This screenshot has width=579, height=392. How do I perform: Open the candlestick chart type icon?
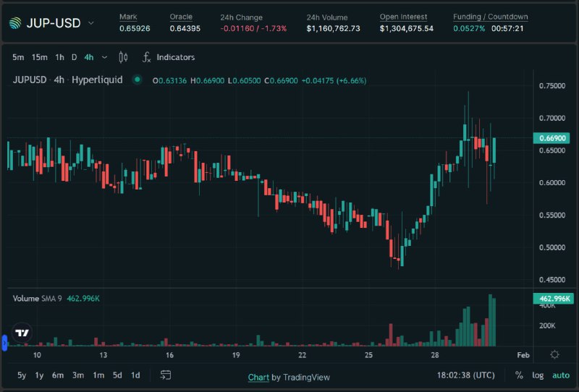(123, 57)
